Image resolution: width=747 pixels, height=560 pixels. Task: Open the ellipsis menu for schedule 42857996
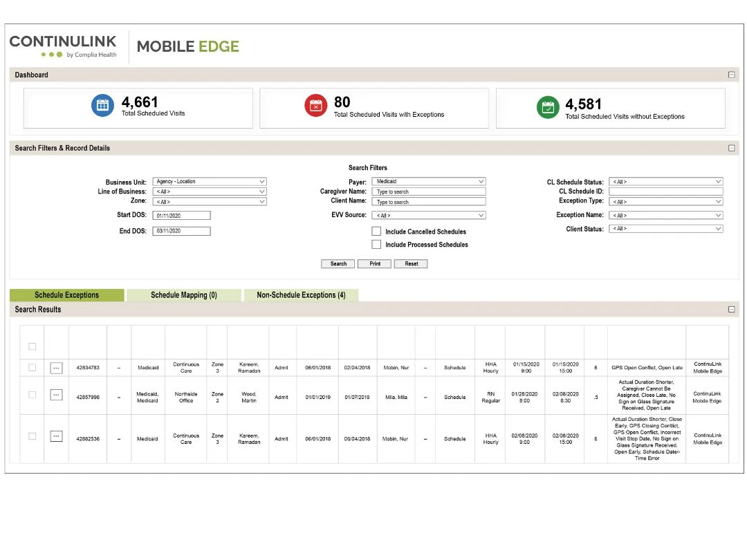[56, 395]
